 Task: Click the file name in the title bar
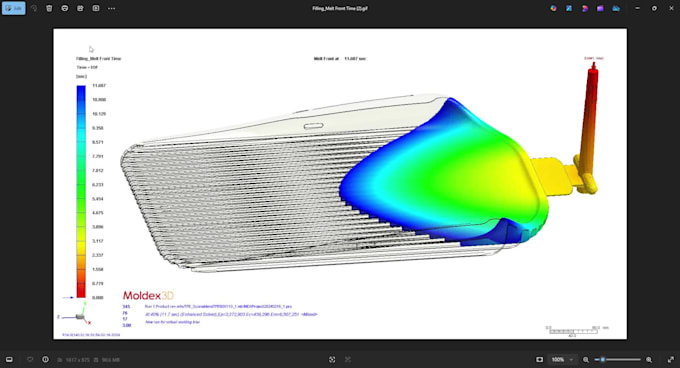pyautogui.click(x=340, y=8)
